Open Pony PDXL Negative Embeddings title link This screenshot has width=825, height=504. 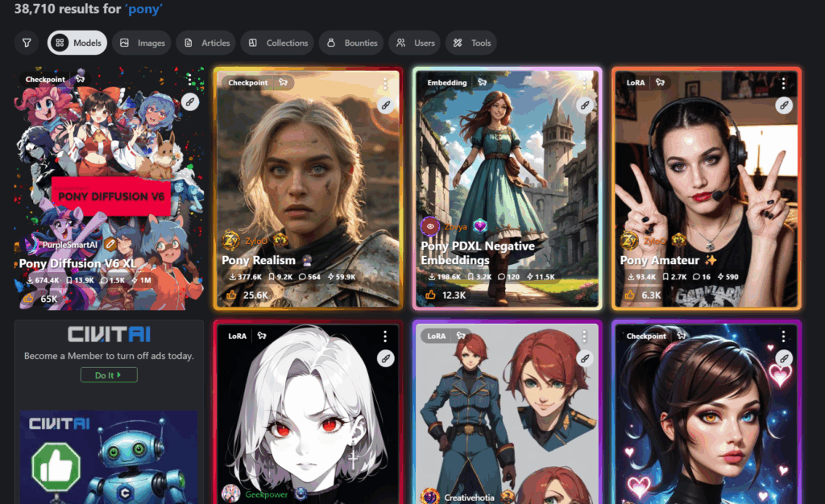[478, 253]
